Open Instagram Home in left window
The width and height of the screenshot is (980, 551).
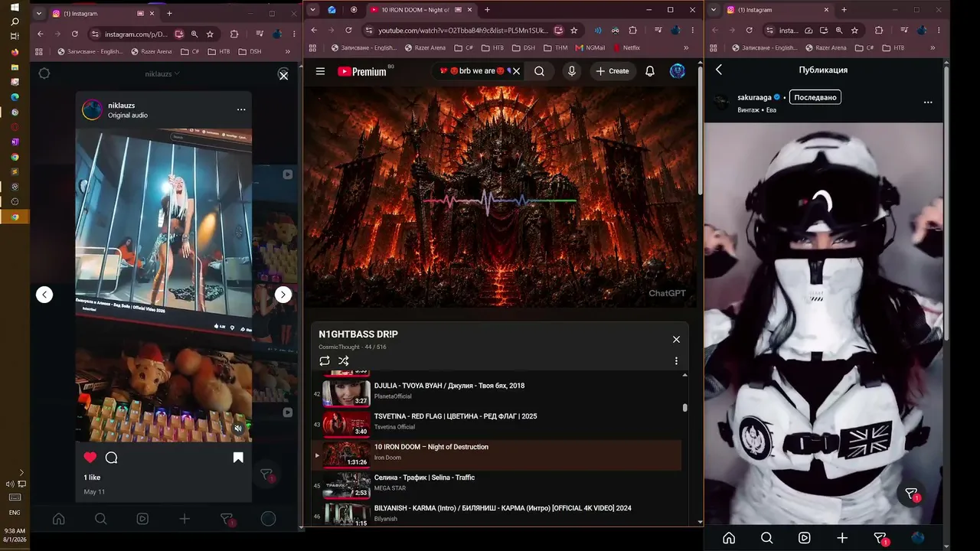(x=58, y=519)
